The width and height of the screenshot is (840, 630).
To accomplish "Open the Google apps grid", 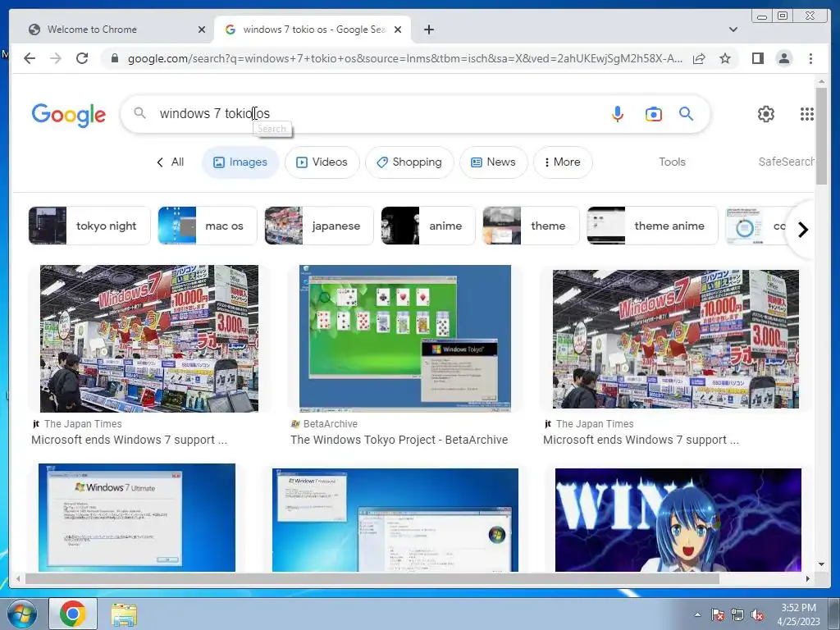I will (x=807, y=113).
